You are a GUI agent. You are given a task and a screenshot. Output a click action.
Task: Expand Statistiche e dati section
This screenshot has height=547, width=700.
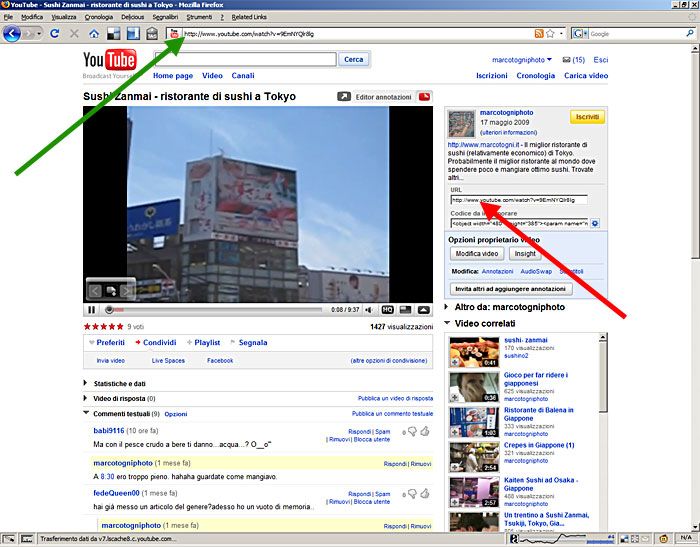click(x=85, y=383)
